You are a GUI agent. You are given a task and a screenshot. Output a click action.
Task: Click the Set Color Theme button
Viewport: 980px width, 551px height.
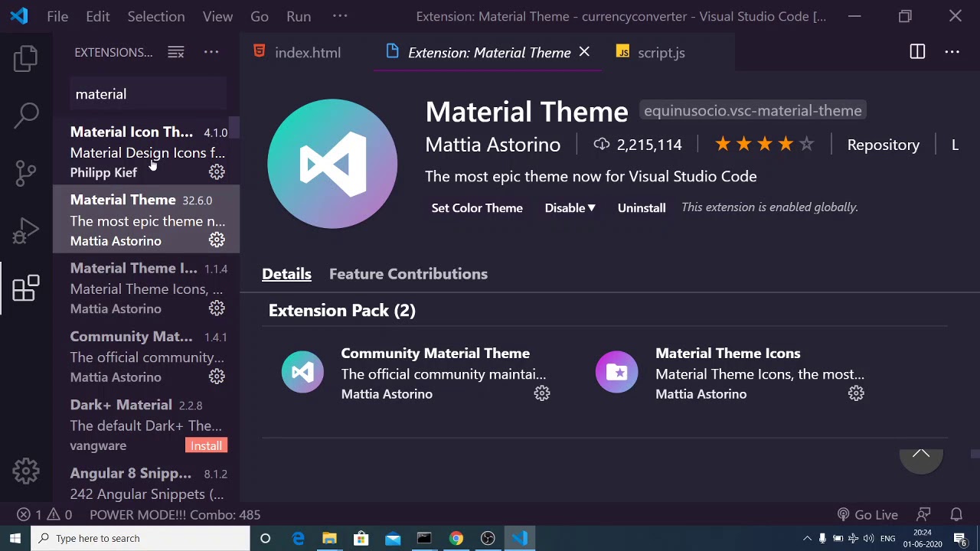(477, 208)
